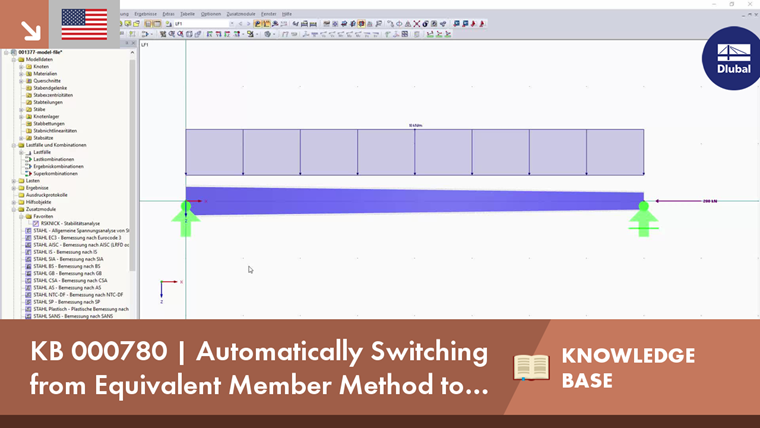Viewport: 760px width, 428px height.
Task: Open STAHL CSA module
Action: click(x=70, y=281)
